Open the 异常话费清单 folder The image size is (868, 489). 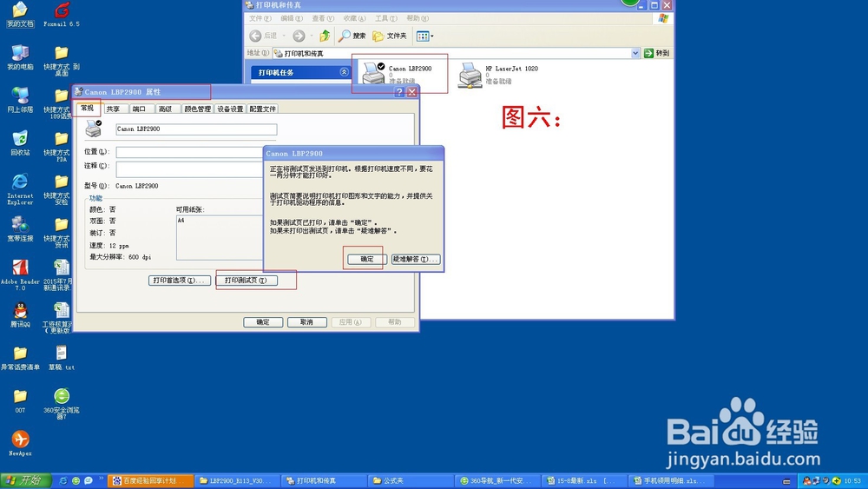[x=20, y=358]
